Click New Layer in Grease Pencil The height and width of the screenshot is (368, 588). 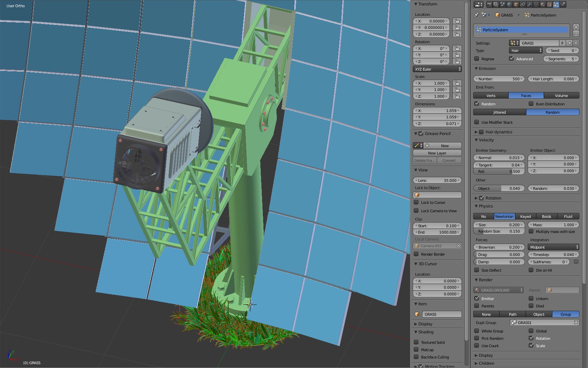pos(437,153)
